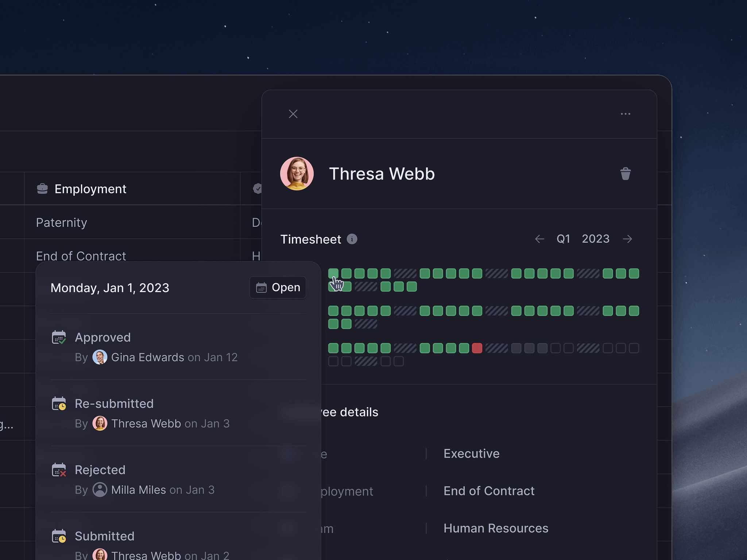
Task: Click the Approved calendar check icon
Action: 59,338
